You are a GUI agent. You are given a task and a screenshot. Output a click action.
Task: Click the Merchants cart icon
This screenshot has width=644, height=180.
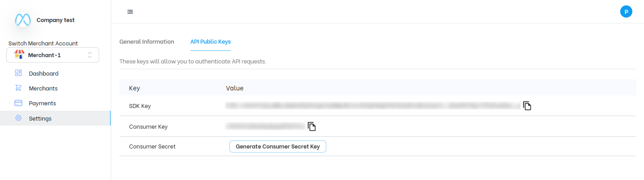pyautogui.click(x=18, y=88)
